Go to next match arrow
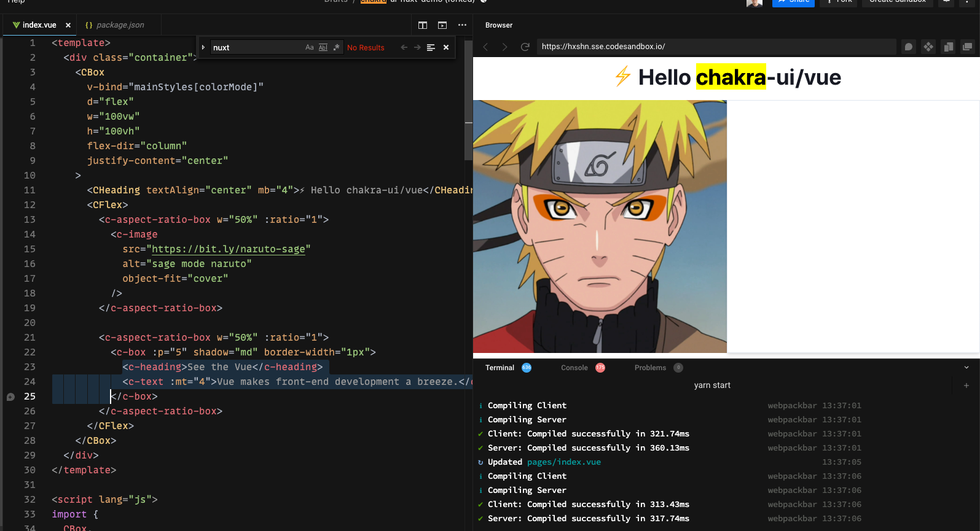Screen dimensions: 980x531 [x=417, y=47]
